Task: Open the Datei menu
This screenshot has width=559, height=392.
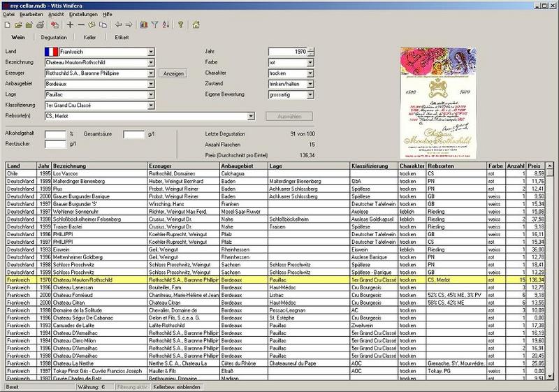Action: pyautogui.click(x=8, y=14)
